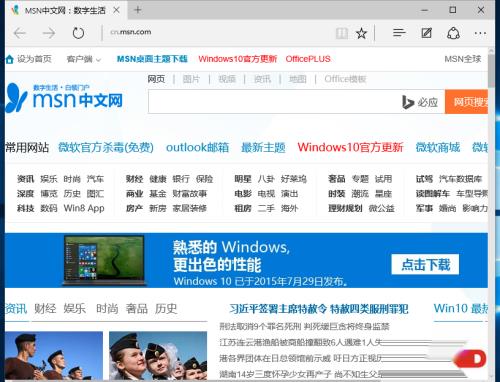Screen dimensions: 500x382
Task: Switch to the 娱乐 news tab
Action: point(75,308)
